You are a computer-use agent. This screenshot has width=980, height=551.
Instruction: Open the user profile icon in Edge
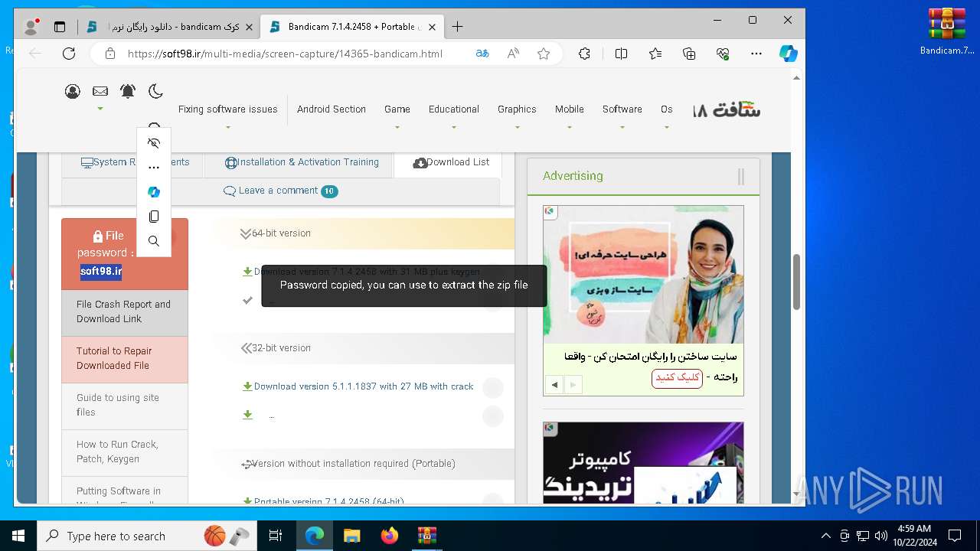[31, 27]
